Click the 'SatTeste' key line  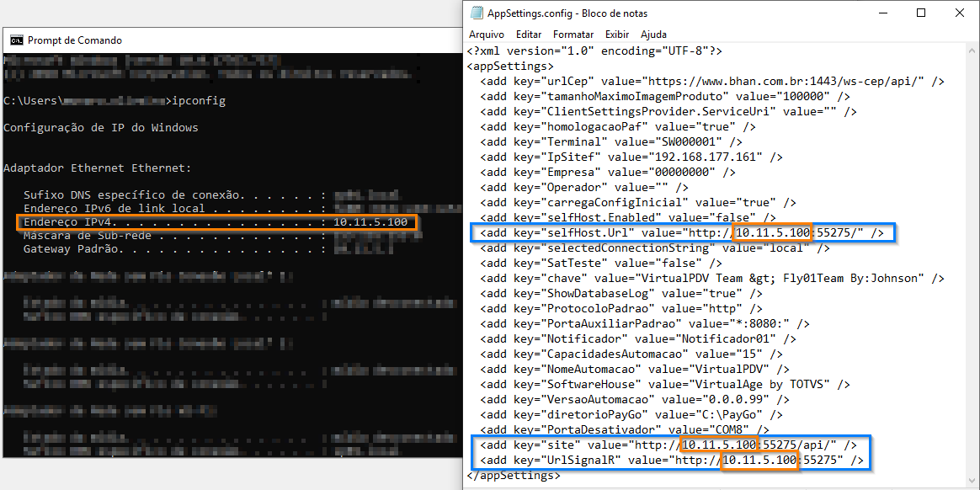point(600,264)
